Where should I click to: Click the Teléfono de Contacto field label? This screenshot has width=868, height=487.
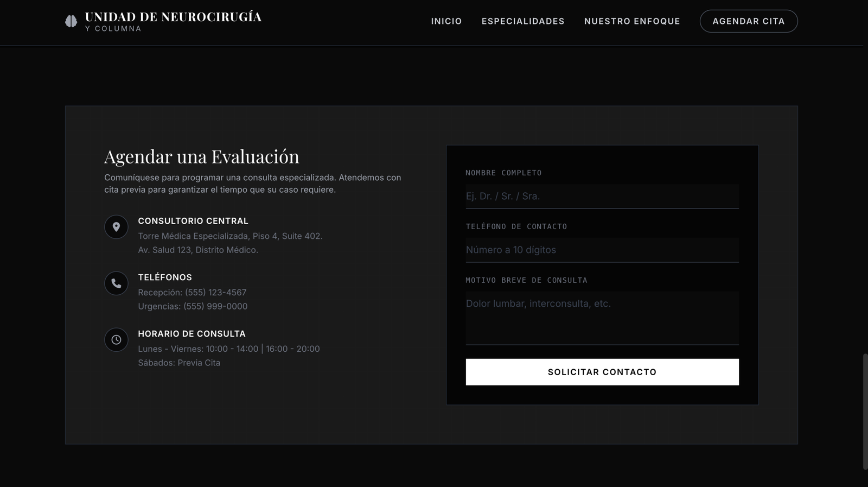pyautogui.click(x=516, y=226)
